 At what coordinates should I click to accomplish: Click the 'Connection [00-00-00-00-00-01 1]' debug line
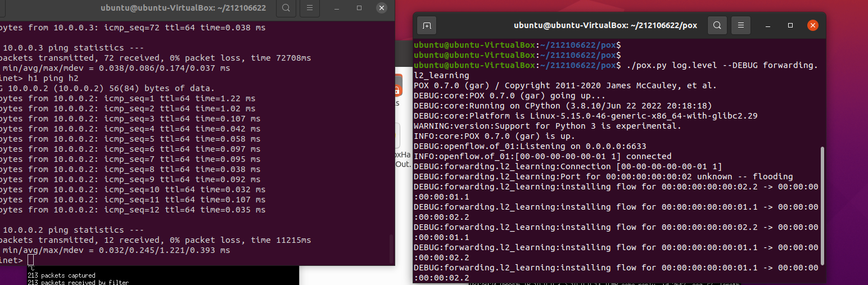pos(568,166)
